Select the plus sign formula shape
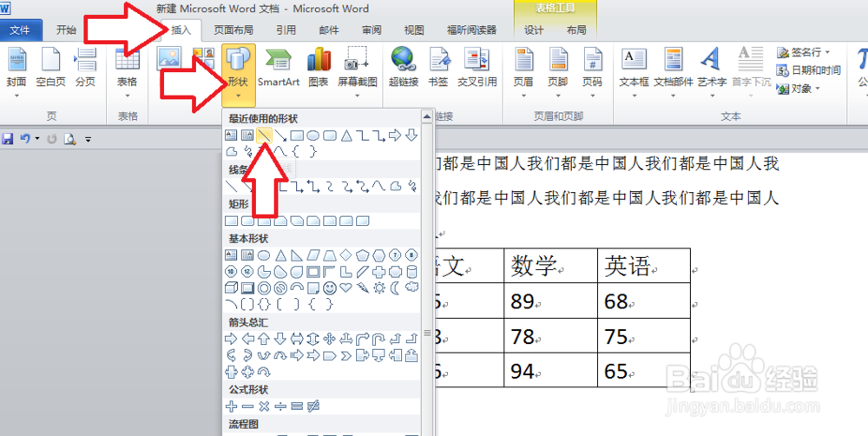The height and width of the screenshot is (436, 868). (231, 406)
